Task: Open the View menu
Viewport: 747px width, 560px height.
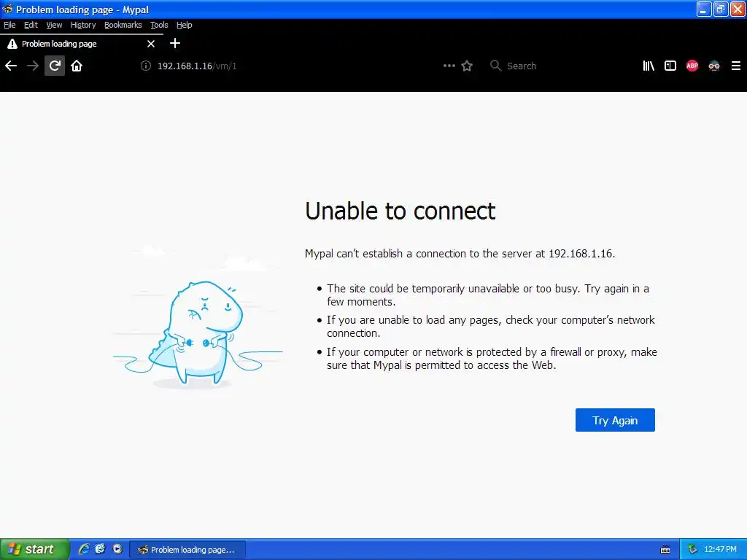Action: pos(54,25)
